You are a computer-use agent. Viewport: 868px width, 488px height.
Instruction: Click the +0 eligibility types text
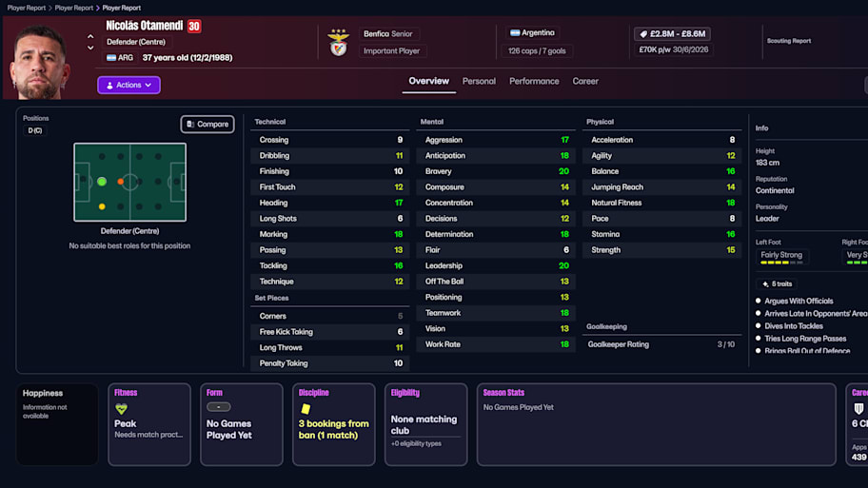[416, 443]
